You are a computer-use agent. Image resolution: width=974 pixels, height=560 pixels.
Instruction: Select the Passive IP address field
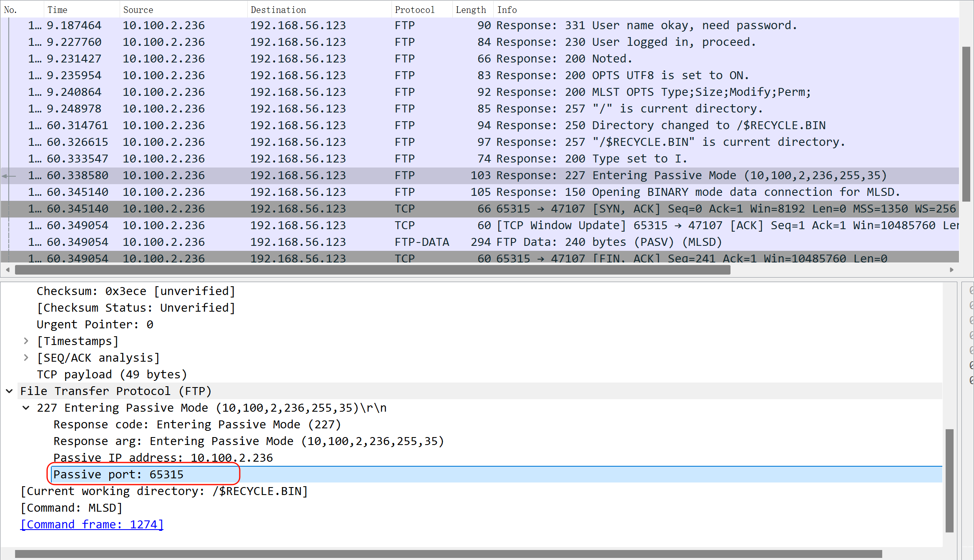coord(163,458)
